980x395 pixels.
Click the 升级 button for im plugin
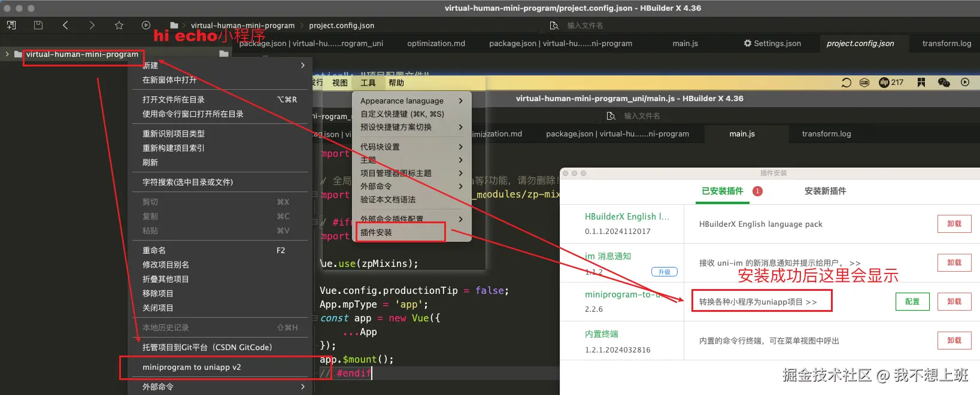pyautogui.click(x=665, y=272)
